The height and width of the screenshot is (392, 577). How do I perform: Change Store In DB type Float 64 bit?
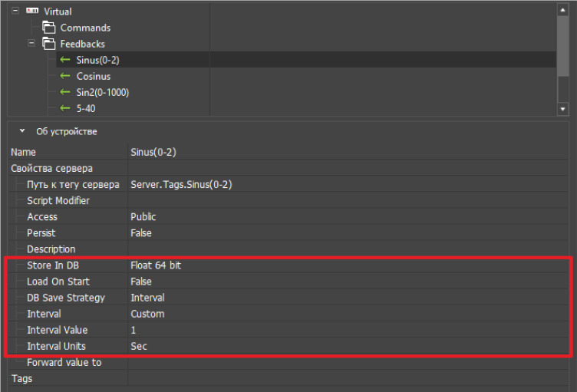pyautogui.click(x=155, y=265)
